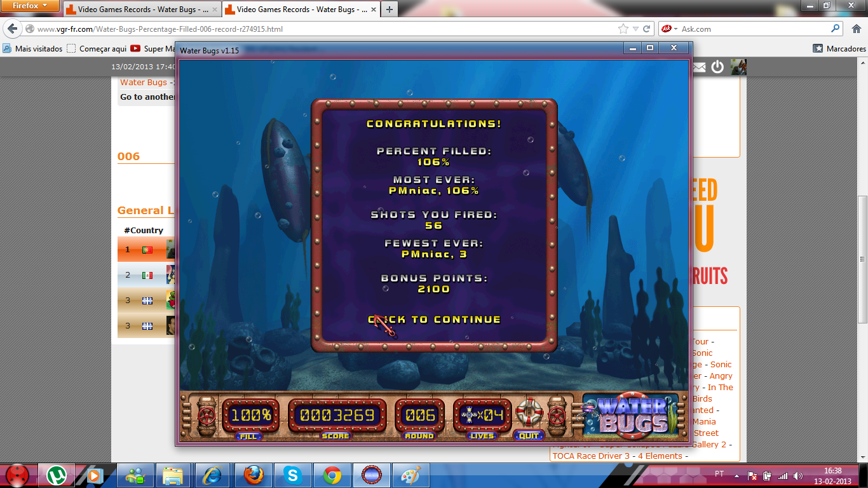Open the search engine selector dropdown
868x488 pixels.
(669, 29)
